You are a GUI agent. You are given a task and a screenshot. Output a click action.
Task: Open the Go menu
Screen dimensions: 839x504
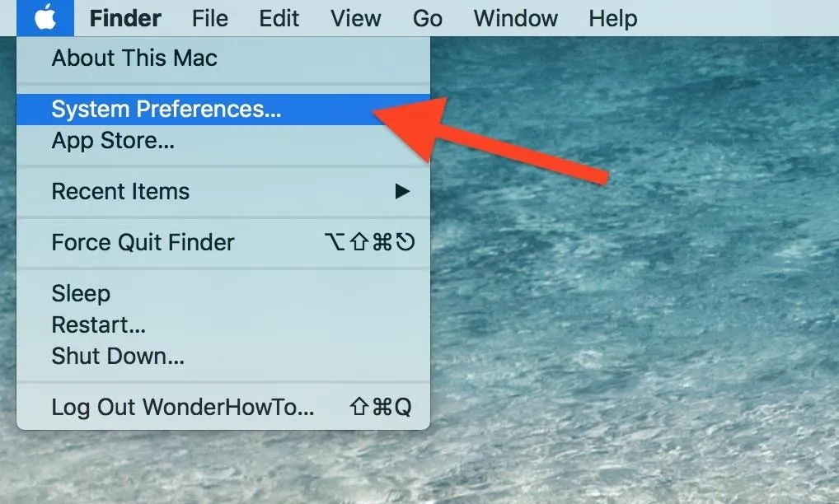427,19
